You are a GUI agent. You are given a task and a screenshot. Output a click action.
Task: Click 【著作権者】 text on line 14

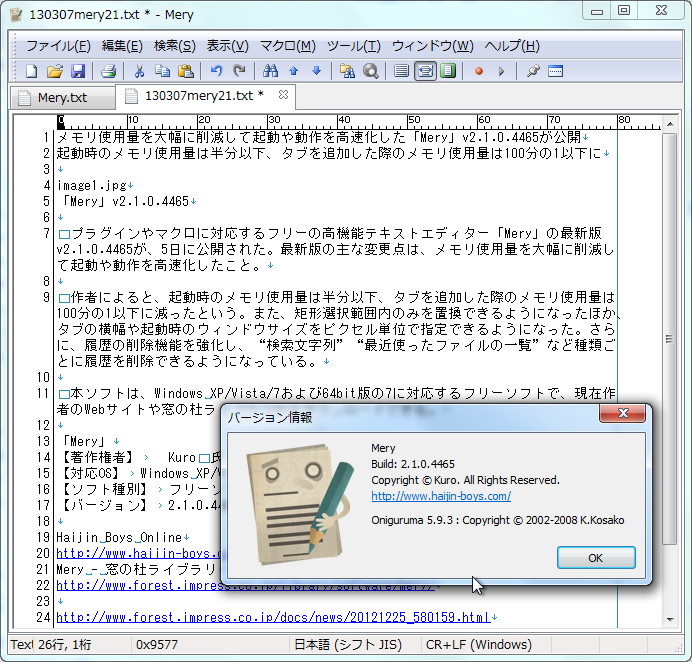coord(98,457)
